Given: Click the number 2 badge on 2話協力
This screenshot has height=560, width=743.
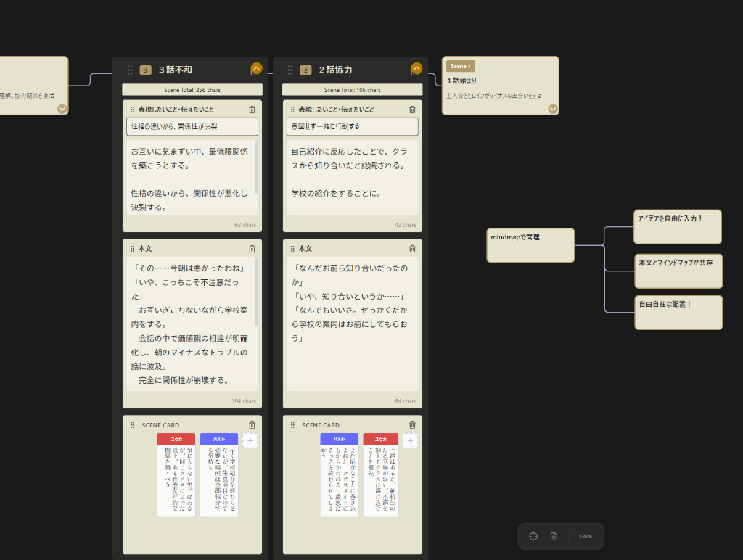Looking at the screenshot, I should tap(305, 70).
